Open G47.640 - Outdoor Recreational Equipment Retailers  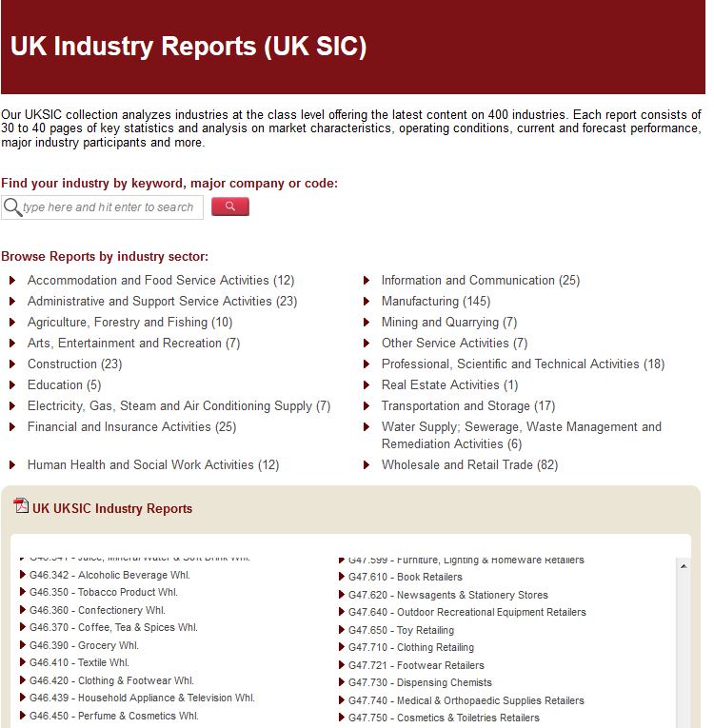(466, 613)
